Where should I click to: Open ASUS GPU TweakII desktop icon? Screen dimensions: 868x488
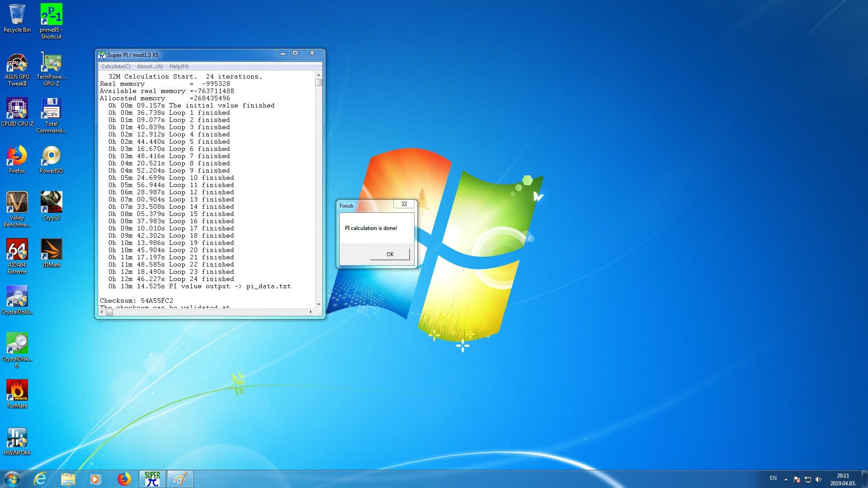[x=17, y=69]
